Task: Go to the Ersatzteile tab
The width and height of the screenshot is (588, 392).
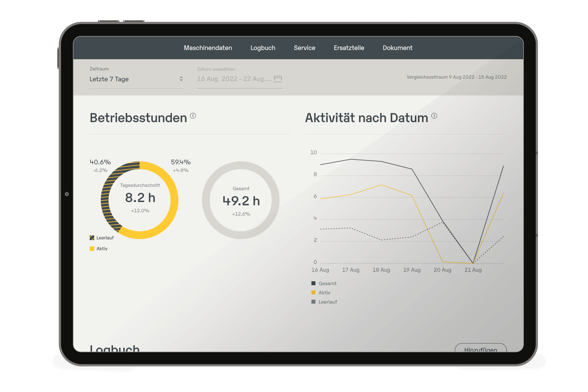Action: tap(349, 48)
